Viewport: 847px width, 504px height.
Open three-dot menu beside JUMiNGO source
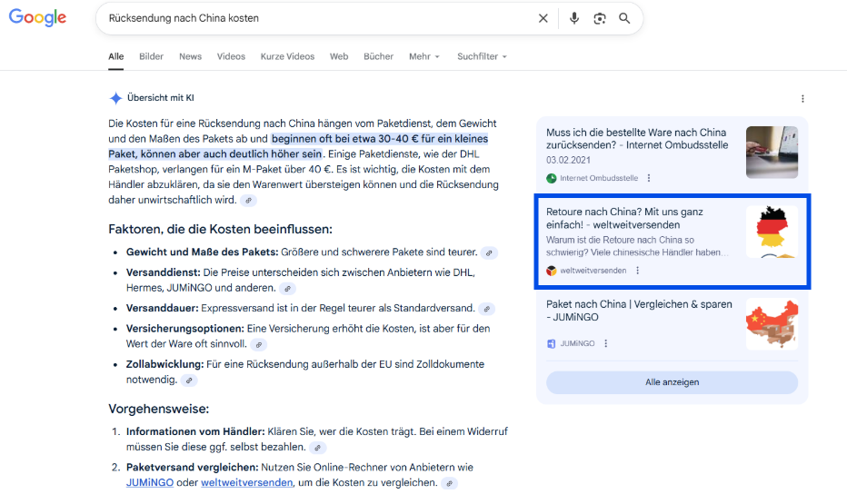pyautogui.click(x=605, y=343)
